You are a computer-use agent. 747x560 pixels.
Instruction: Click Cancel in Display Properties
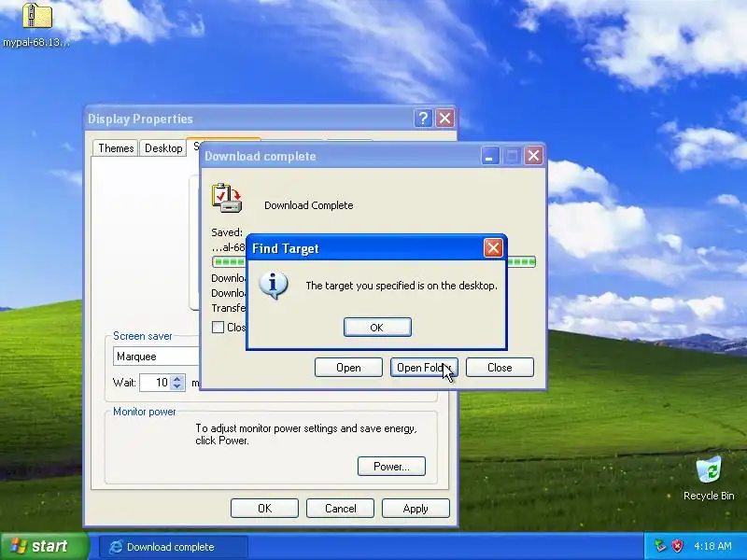click(340, 508)
